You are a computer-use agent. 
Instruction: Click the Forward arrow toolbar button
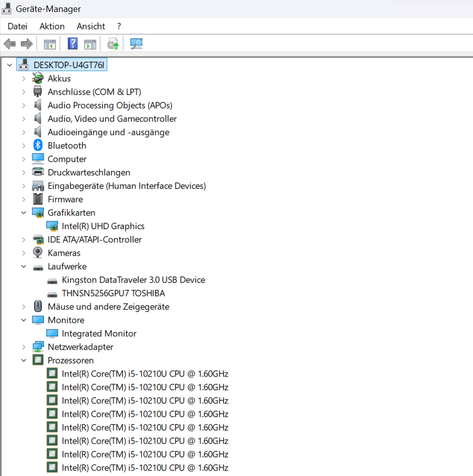pos(27,44)
